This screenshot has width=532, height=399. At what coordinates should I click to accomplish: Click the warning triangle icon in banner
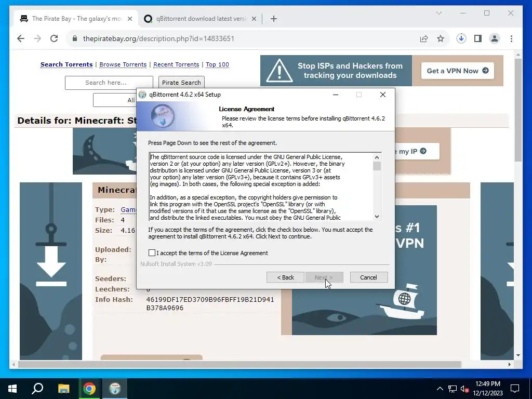[x=279, y=71]
